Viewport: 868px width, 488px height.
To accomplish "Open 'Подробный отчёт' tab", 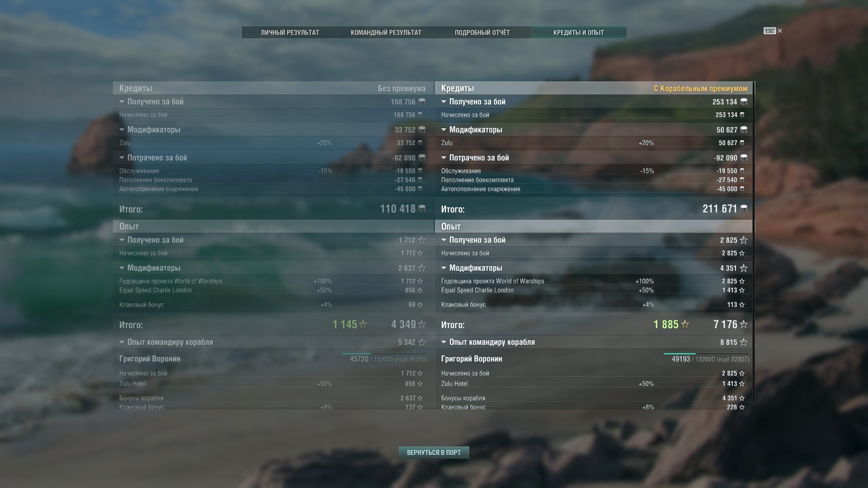I will 482,33.
